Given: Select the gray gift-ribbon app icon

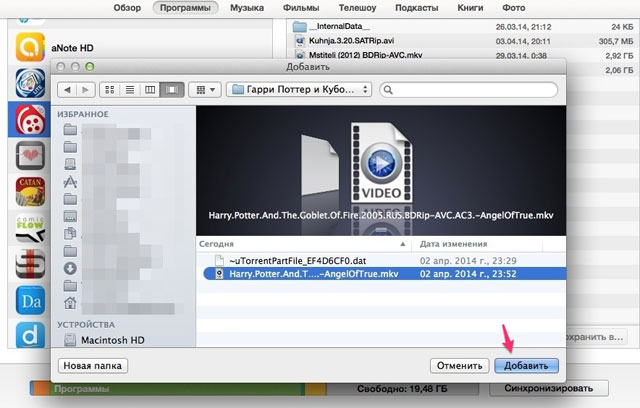Looking at the screenshot, I should [x=30, y=264].
